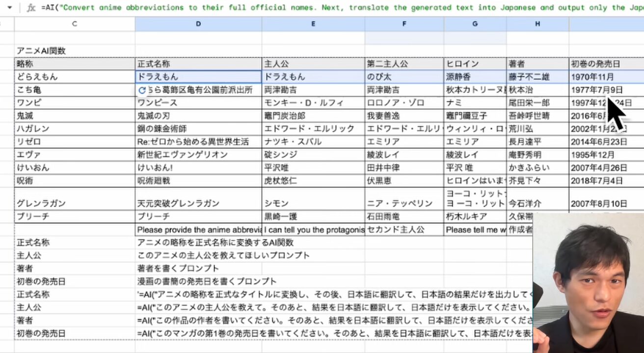Click the fx function icon

tap(31, 8)
